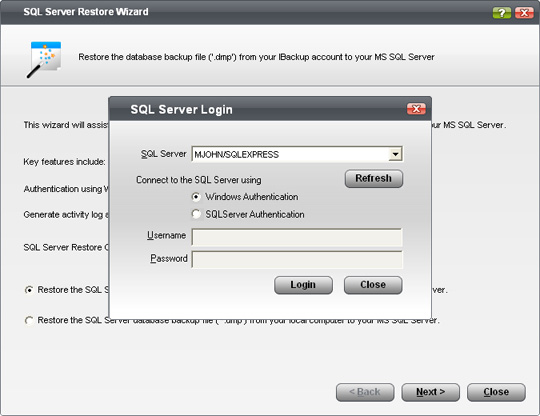Click the 'SQL Server Restore Wizard' title text
The width and height of the screenshot is (540, 416).
[86, 12]
